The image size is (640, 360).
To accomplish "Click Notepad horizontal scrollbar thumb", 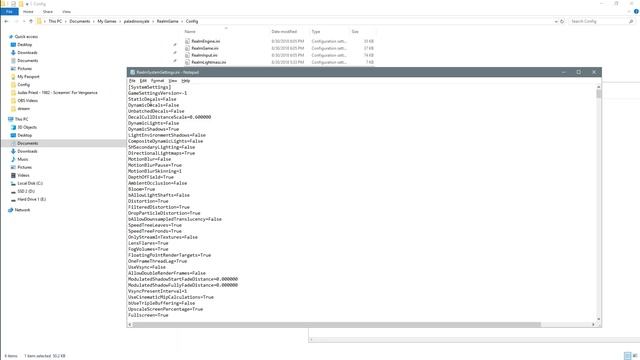I will click(x=337, y=324).
